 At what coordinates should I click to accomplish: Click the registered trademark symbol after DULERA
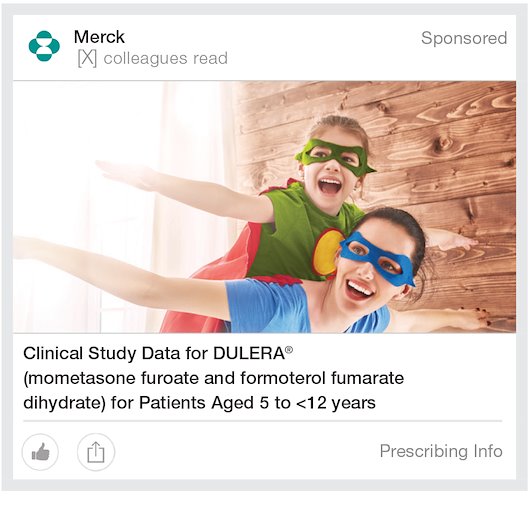click(289, 350)
